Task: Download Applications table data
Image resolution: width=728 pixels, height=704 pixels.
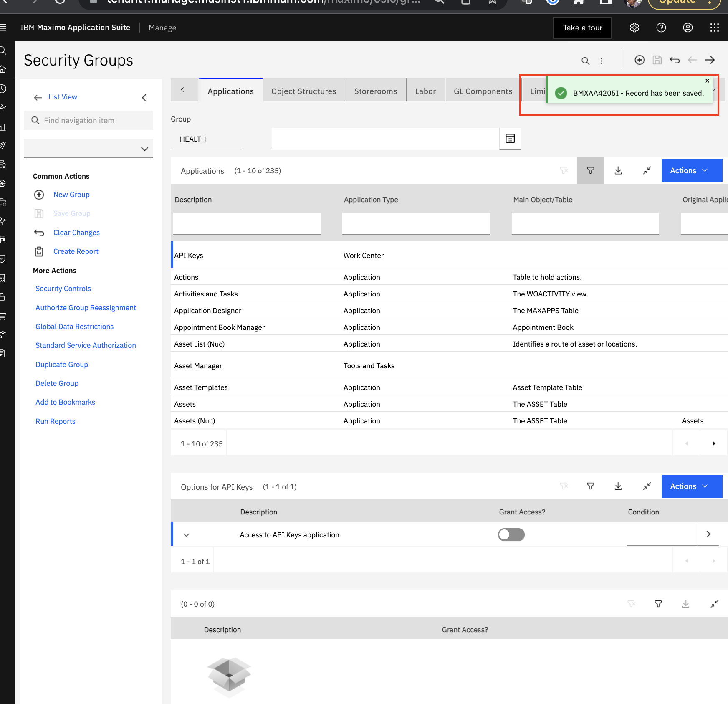Action: [618, 170]
